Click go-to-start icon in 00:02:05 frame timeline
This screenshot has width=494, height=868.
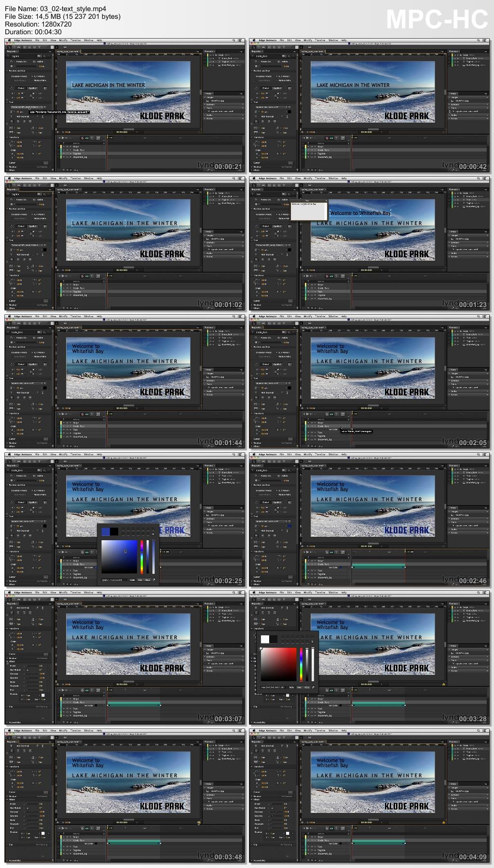click(304, 414)
